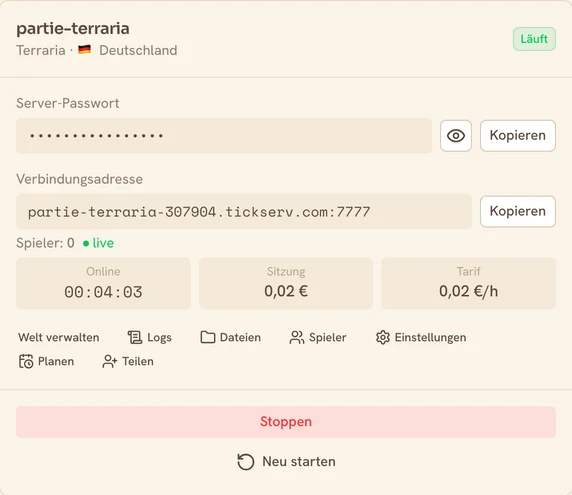Click the Teilen add-user icon

point(110,361)
